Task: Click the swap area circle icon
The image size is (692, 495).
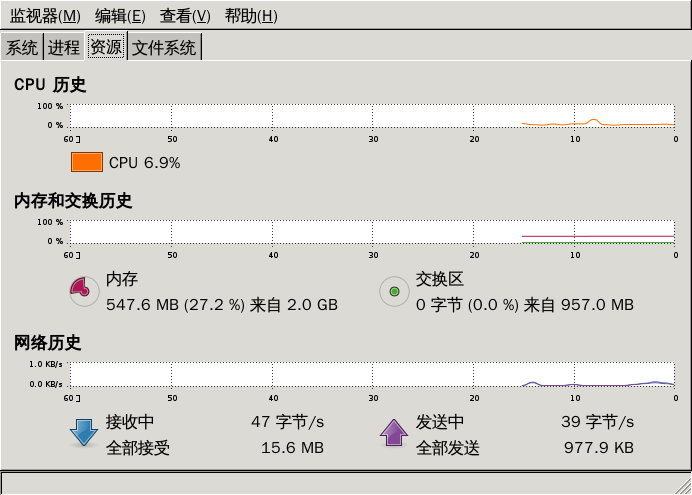Action: 394,291
